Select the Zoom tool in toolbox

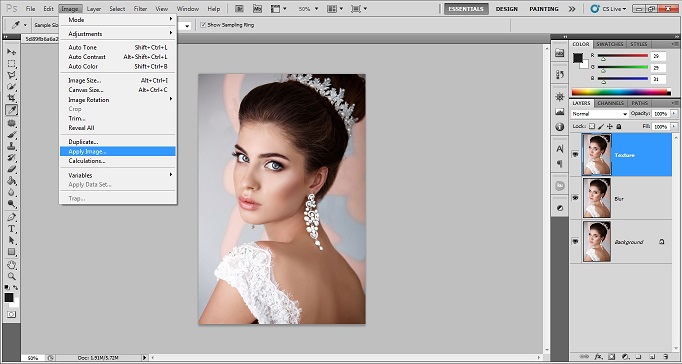coord(11,276)
